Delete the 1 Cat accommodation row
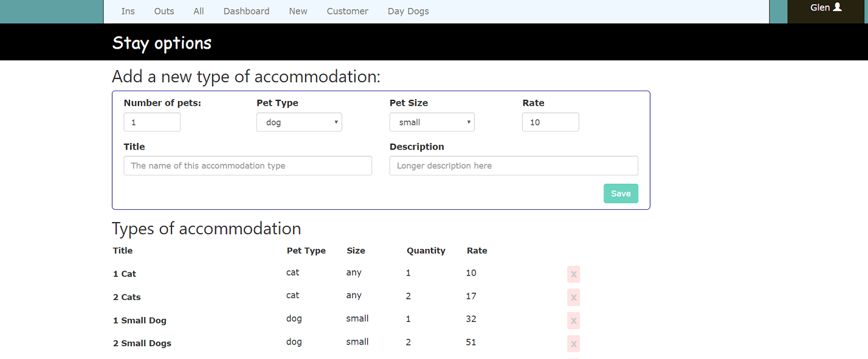This screenshot has height=359, width=868. point(573,274)
